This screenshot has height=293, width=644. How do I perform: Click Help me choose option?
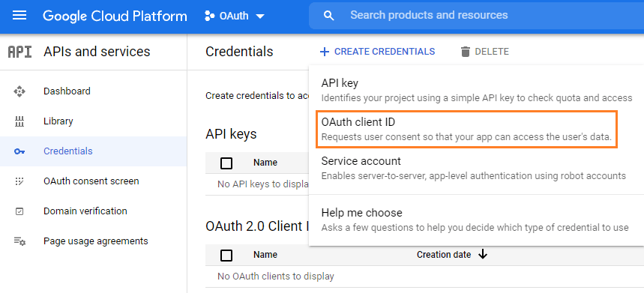tap(476, 220)
